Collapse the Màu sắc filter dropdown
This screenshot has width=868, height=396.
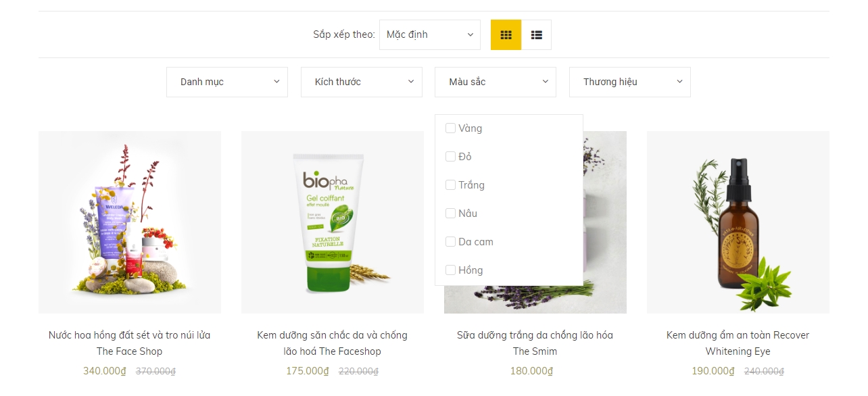coord(496,82)
